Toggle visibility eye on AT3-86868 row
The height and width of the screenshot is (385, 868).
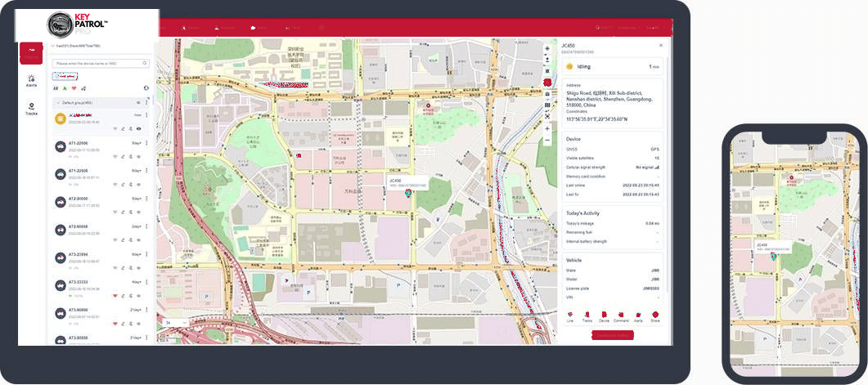138,323
